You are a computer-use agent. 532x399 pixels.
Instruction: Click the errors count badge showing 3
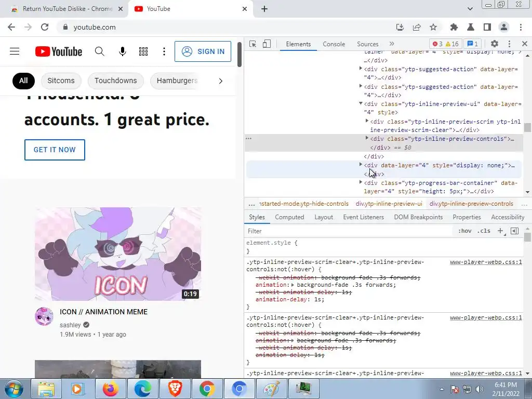tap(437, 44)
